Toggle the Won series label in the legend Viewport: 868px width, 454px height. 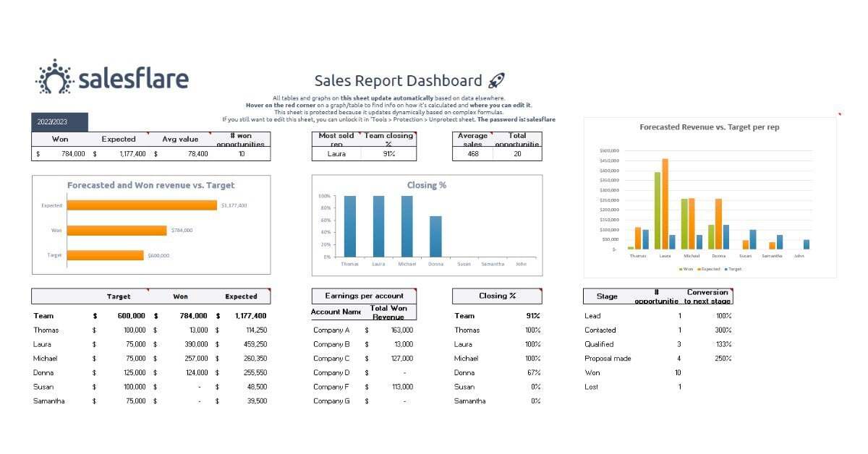(689, 269)
